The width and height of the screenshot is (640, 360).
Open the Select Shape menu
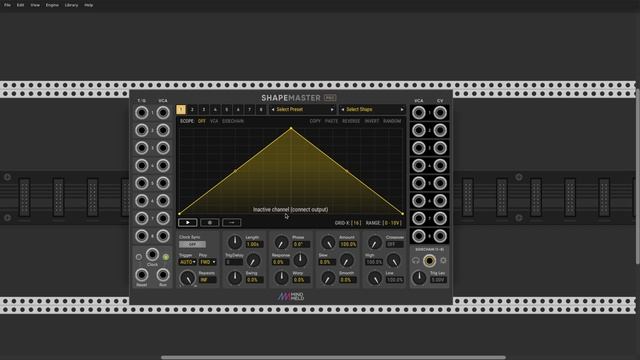coord(372,109)
